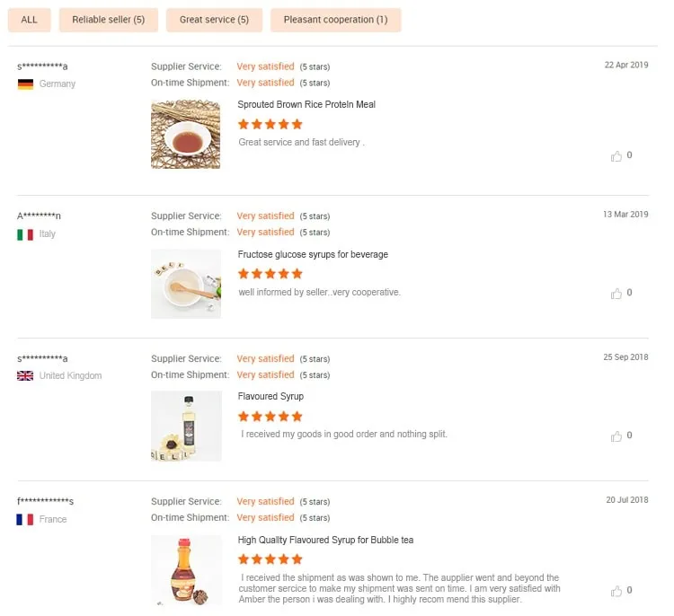This screenshot has height=616, width=674.
Task: Click the Italy flag icon
Action: point(25,233)
